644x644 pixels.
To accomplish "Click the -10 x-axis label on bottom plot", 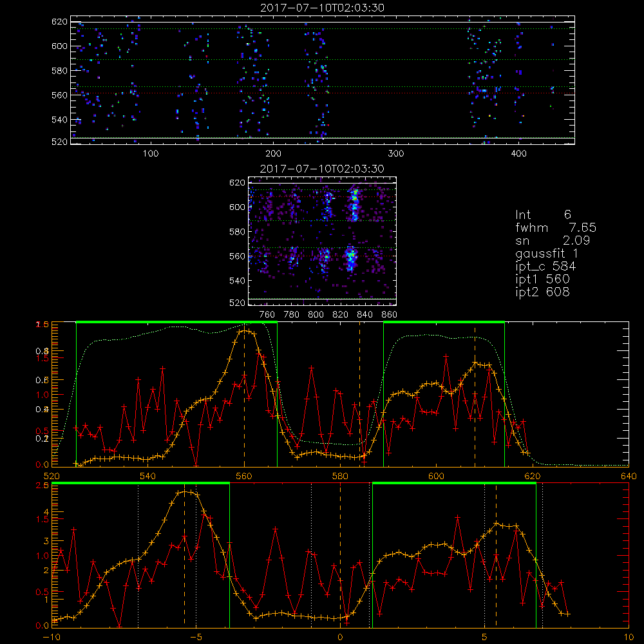I will click(51, 638).
